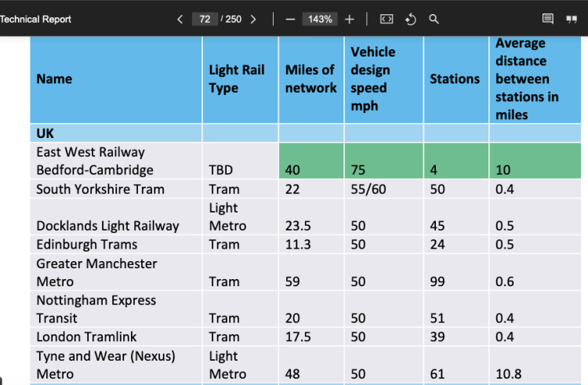The width and height of the screenshot is (588, 385).
Task: Rotate the document view
Action: [x=410, y=19]
